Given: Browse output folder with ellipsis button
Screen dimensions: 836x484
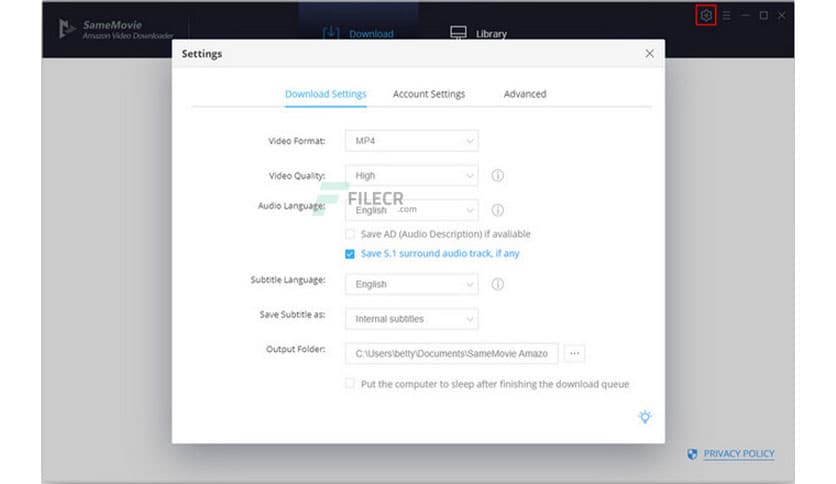Looking at the screenshot, I should click(x=574, y=353).
